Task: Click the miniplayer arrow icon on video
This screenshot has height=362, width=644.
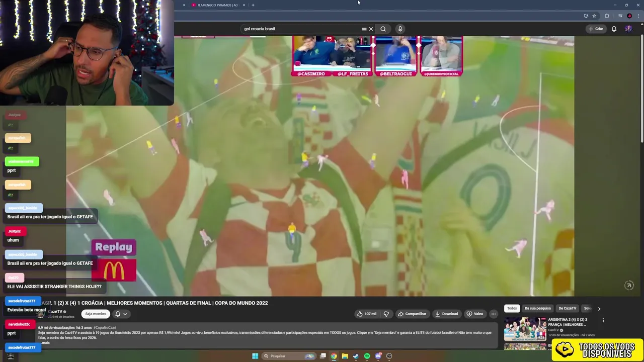Action: click(629, 285)
